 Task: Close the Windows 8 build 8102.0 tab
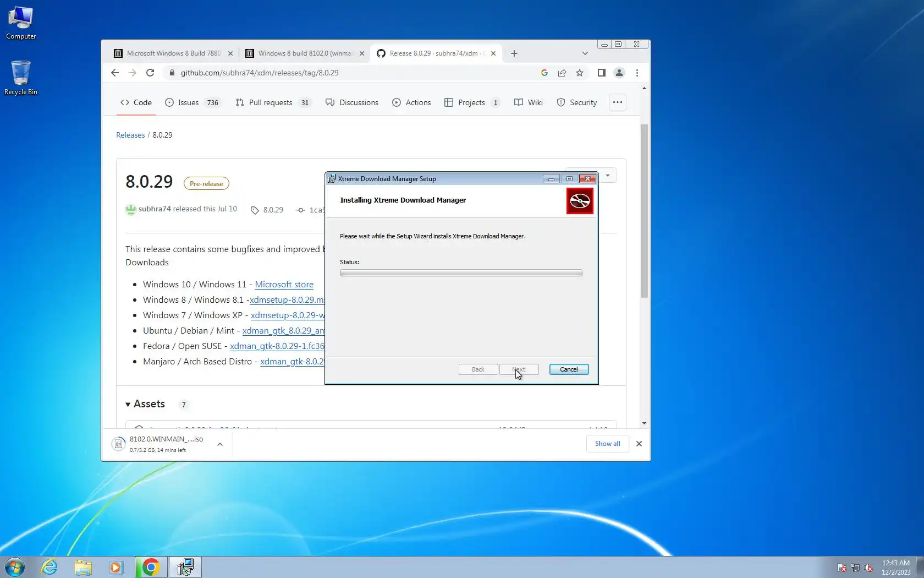click(362, 53)
